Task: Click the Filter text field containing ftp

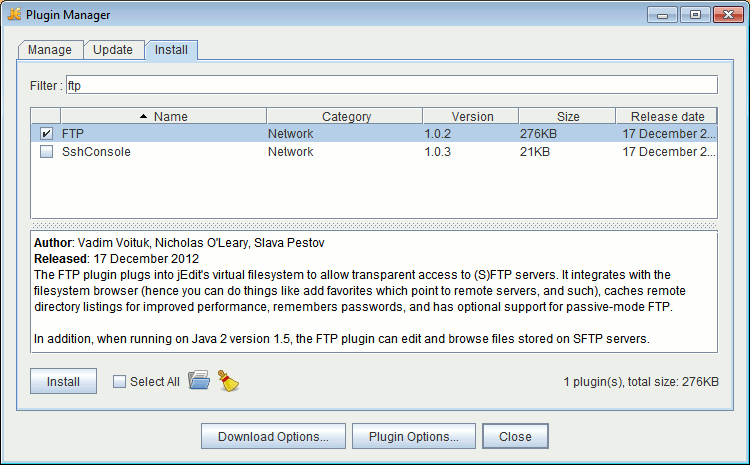Action: 392,85
